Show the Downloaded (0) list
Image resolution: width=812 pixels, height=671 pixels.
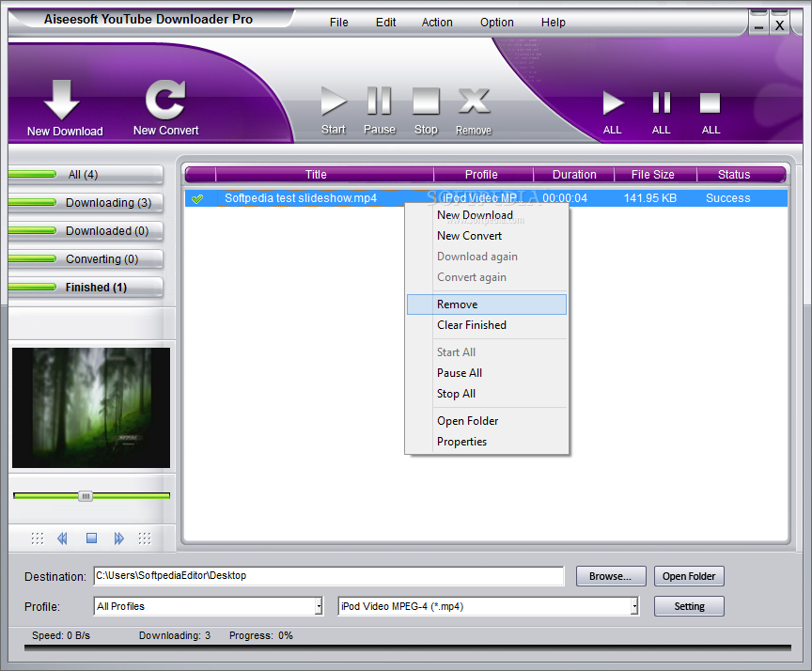(86, 231)
